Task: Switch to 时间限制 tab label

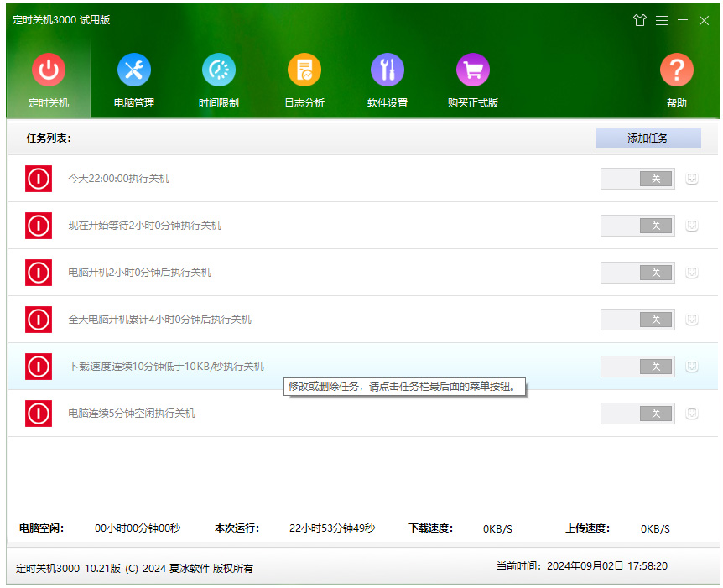Action: click(x=219, y=103)
